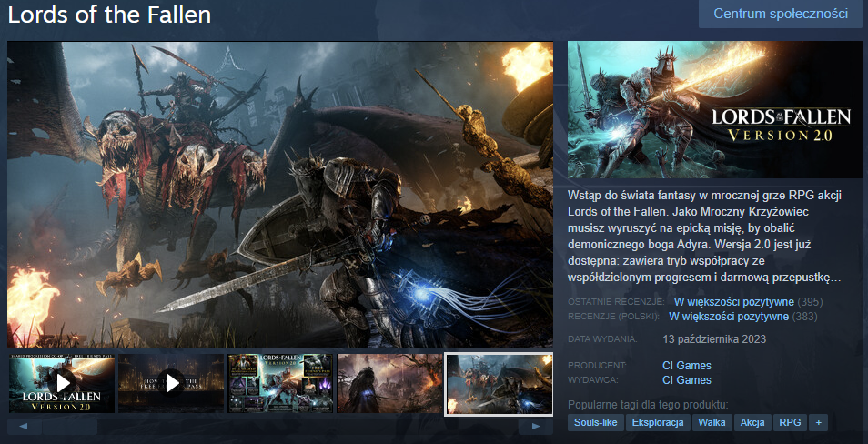
Task: Click release date '13 października 2023'
Action: click(714, 338)
